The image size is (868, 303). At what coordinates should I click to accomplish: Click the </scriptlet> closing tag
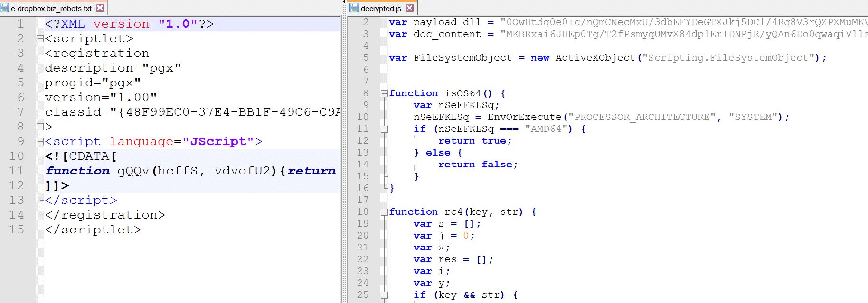(93, 230)
